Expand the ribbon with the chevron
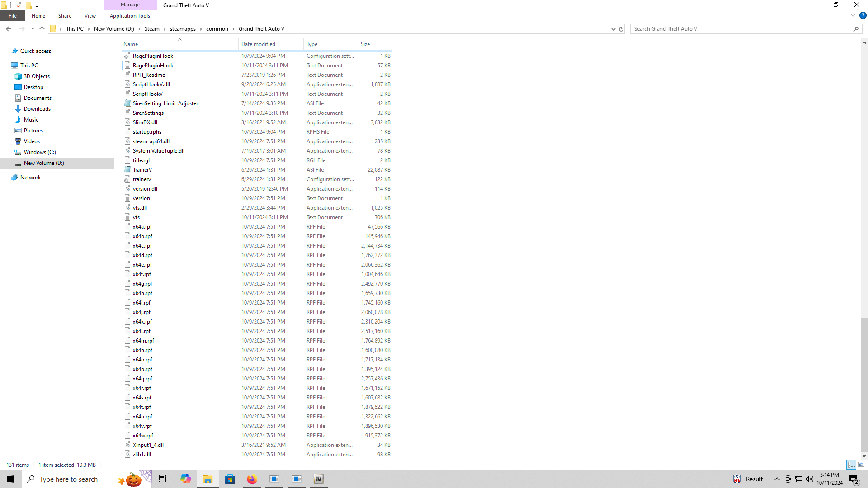This screenshot has height=488, width=868. [x=853, y=15]
